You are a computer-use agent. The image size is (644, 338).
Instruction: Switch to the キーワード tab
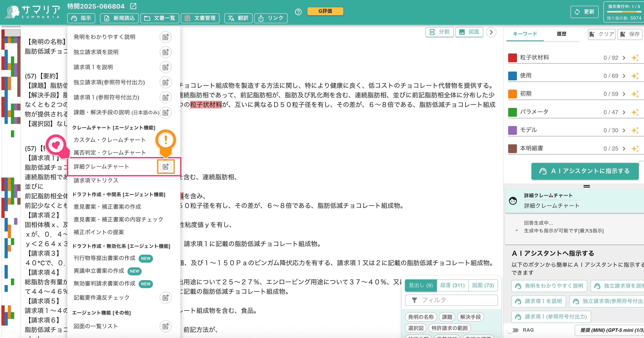pos(525,34)
